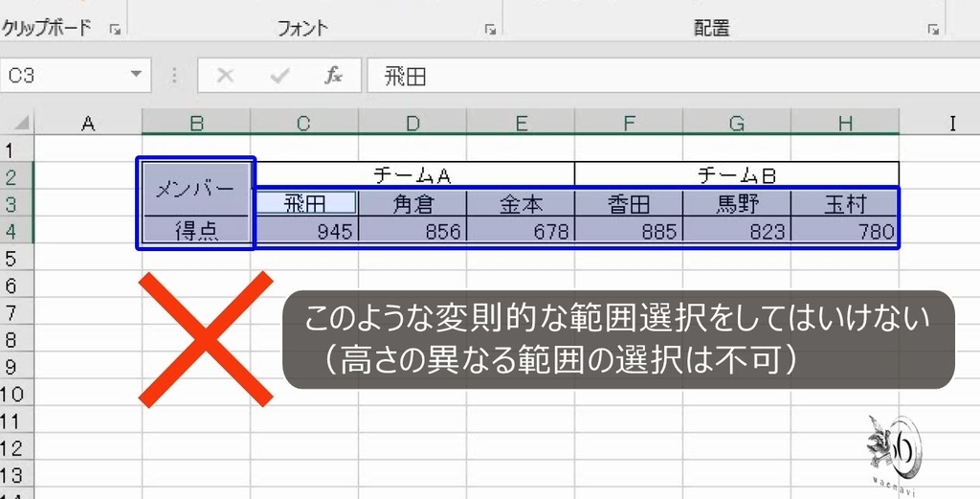Select row 6 header
The image size is (980, 499).
(x=17, y=284)
